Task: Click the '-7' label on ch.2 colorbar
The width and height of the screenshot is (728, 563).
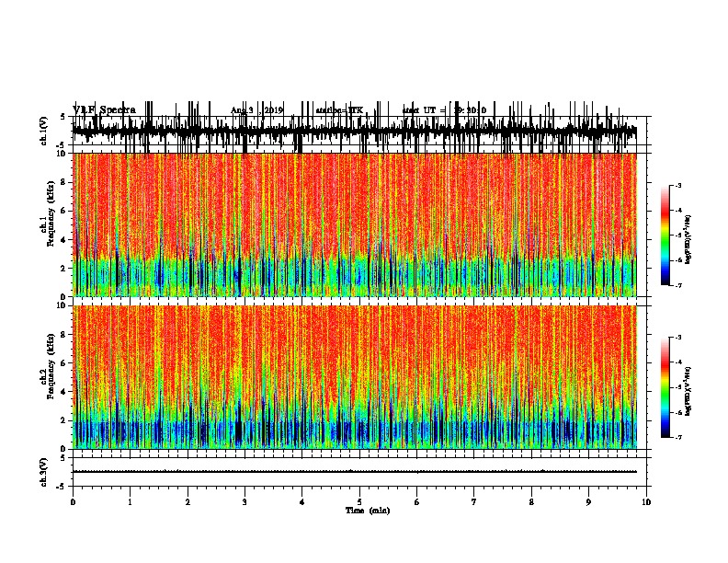Action: coord(677,438)
